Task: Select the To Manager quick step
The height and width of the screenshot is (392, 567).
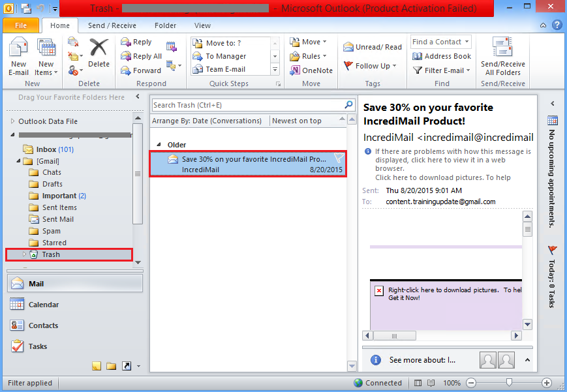Action: [231, 56]
